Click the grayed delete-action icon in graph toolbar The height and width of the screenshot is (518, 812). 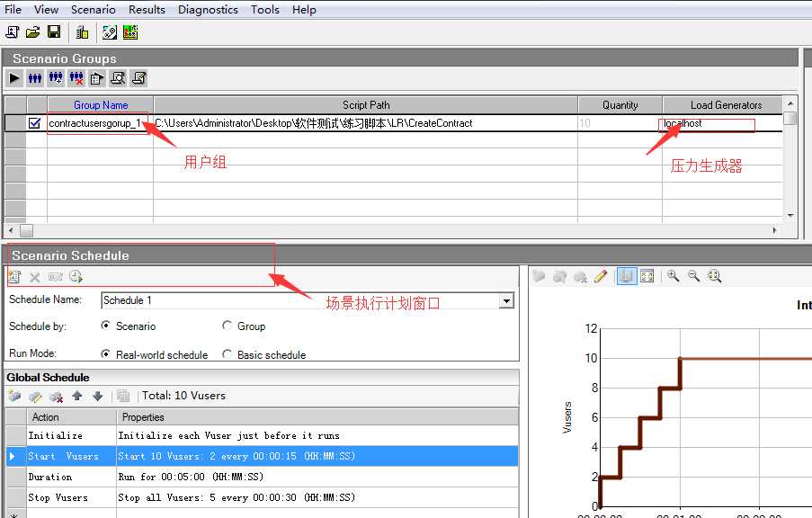[x=580, y=277]
